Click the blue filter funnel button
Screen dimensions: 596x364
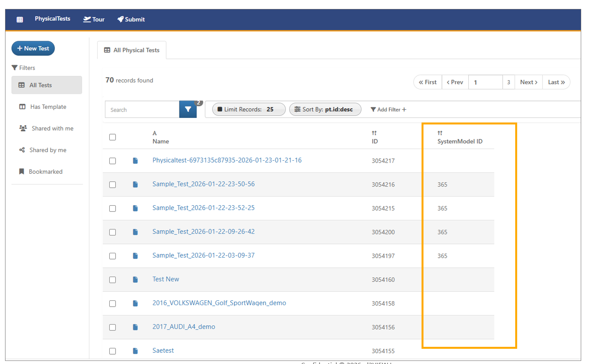coord(188,110)
